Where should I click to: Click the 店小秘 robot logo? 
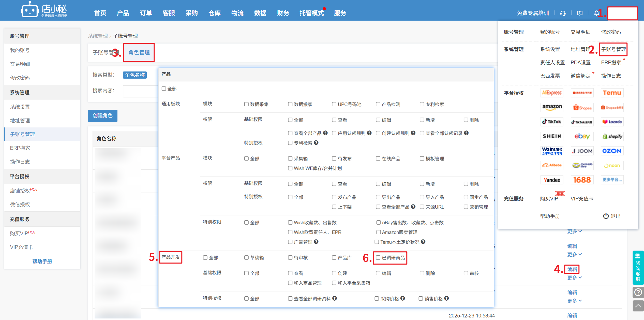pos(29,10)
